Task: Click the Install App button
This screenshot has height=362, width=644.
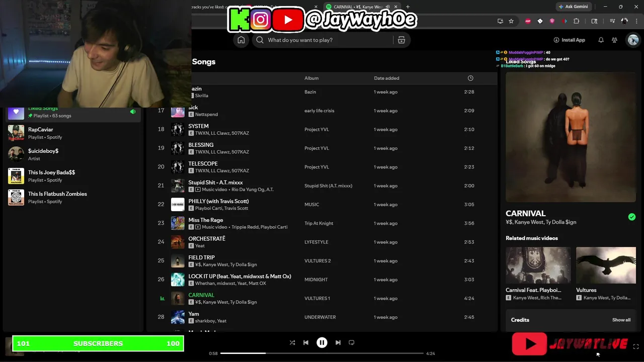Action: (x=569, y=40)
